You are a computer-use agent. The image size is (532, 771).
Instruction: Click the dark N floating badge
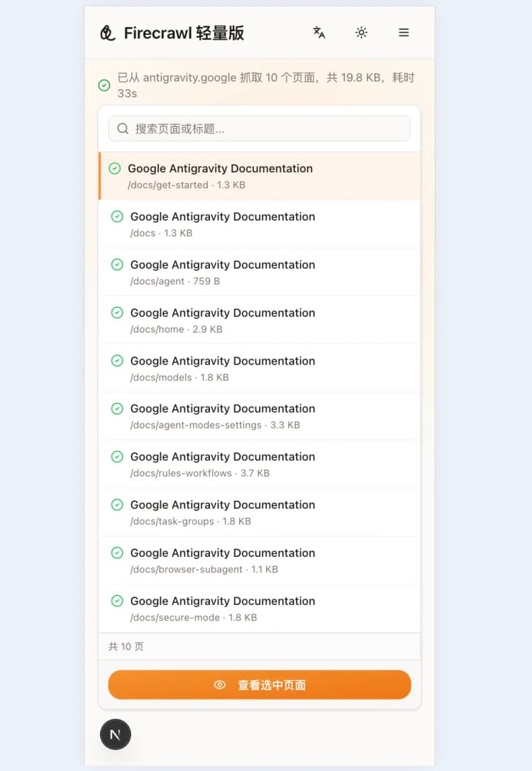(x=116, y=734)
